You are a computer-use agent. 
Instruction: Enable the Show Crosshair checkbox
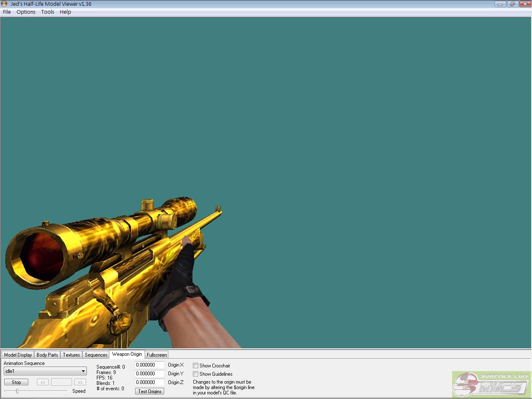point(195,366)
